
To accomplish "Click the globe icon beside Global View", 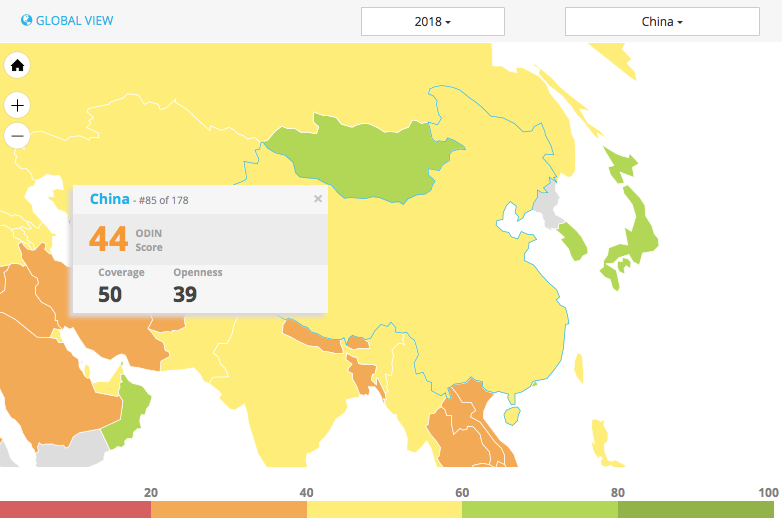I will pos(27,20).
